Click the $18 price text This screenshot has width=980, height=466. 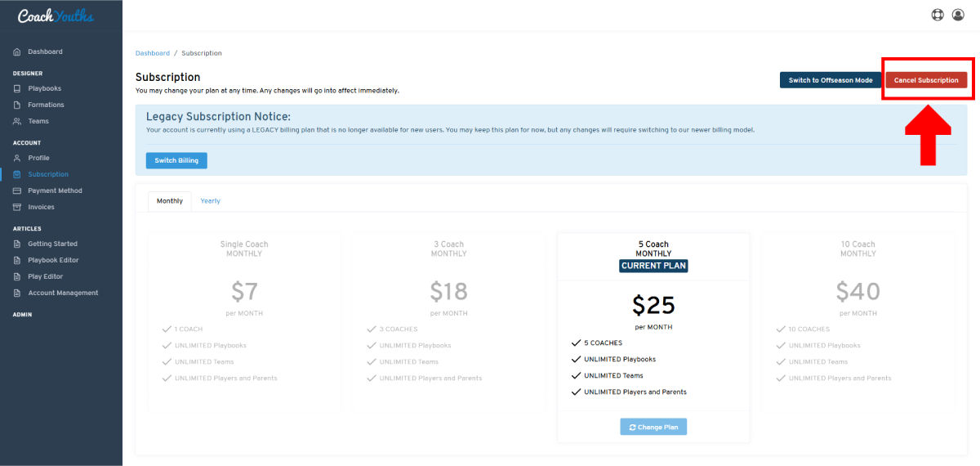tap(449, 291)
